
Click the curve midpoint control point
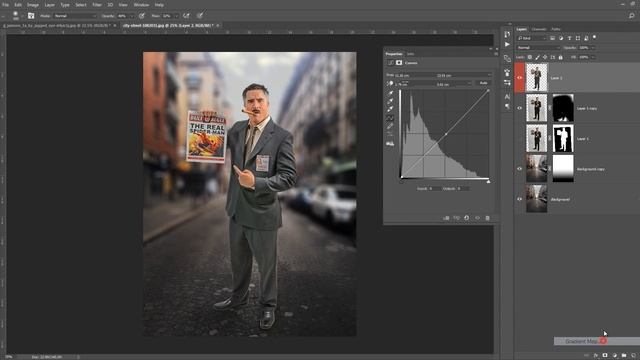[446, 134]
